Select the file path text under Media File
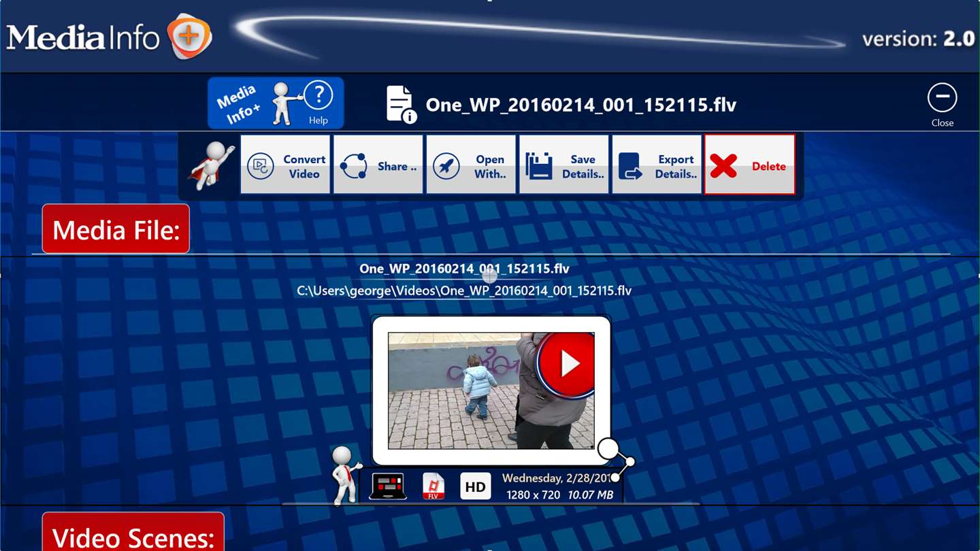980x551 pixels. click(x=464, y=290)
